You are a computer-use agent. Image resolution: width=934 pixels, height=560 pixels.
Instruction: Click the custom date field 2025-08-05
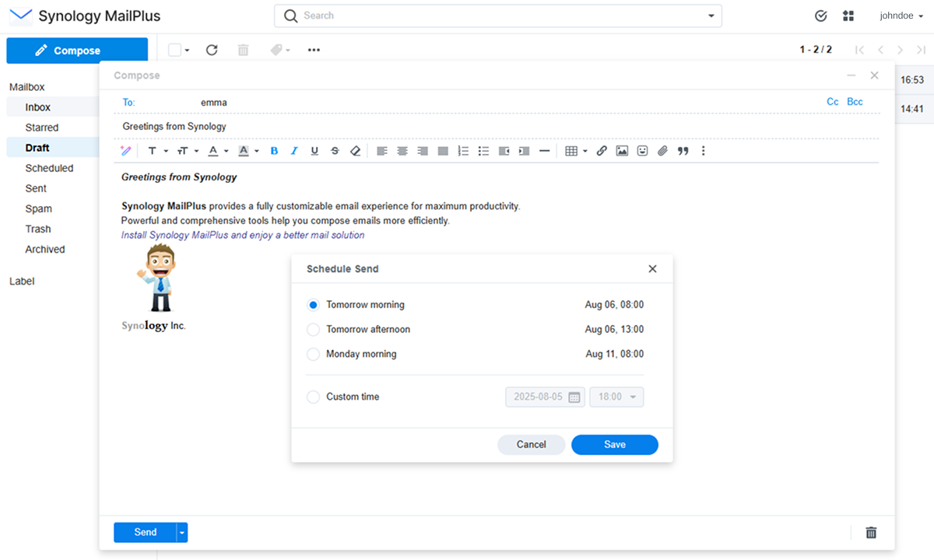pyautogui.click(x=546, y=397)
